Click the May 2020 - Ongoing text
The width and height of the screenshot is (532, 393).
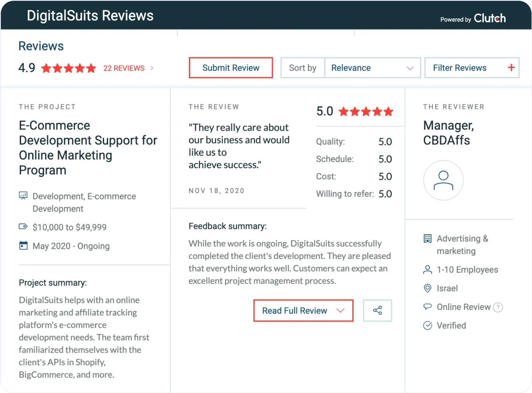(x=71, y=246)
